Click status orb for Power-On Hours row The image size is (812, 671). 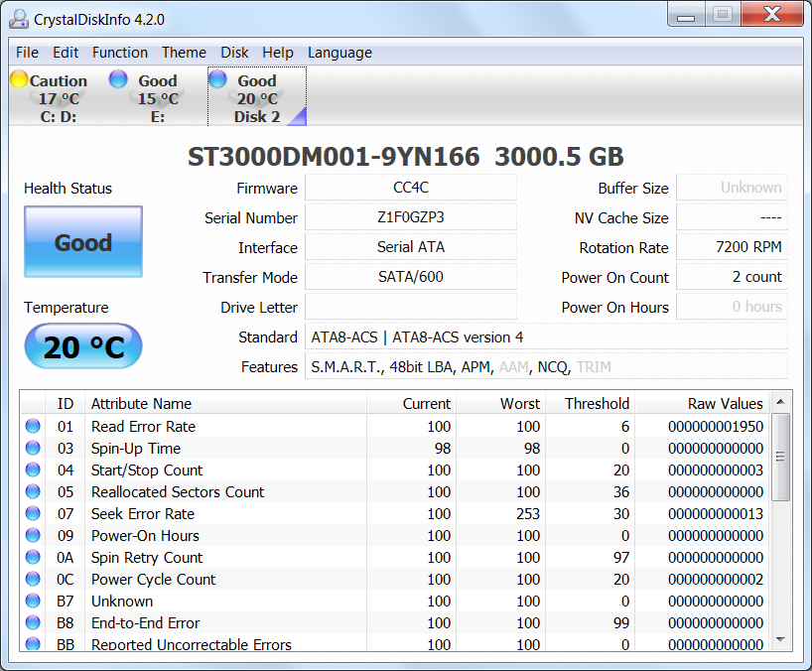33,535
